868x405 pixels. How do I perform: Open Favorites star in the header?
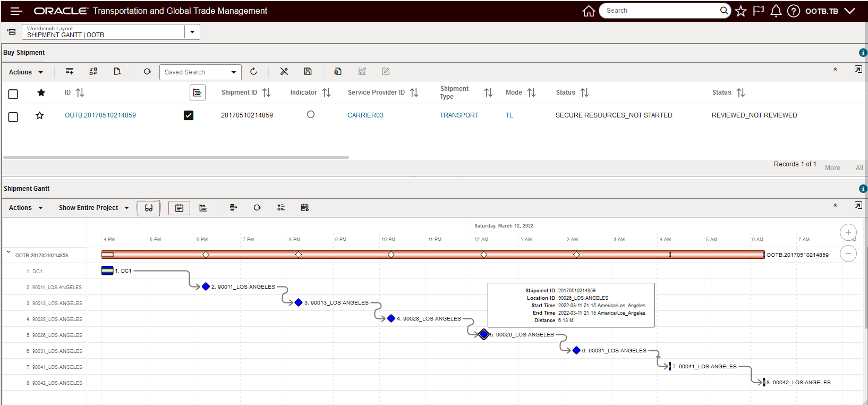[x=741, y=11]
